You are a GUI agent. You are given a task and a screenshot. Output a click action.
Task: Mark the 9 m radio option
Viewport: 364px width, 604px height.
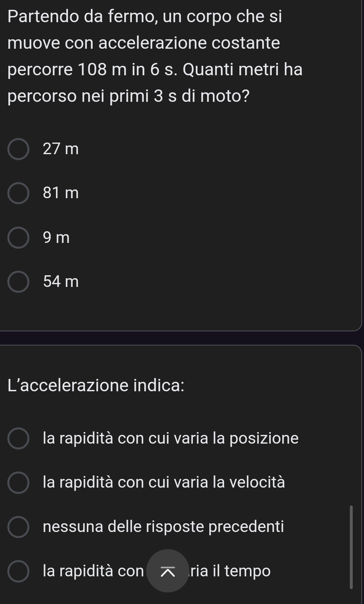point(18,238)
